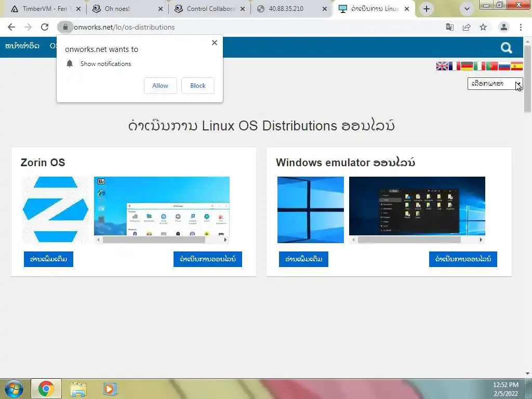Open Windows Media Player from the taskbar
The height and width of the screenshot is (399, 532).
tap(110, 389)
